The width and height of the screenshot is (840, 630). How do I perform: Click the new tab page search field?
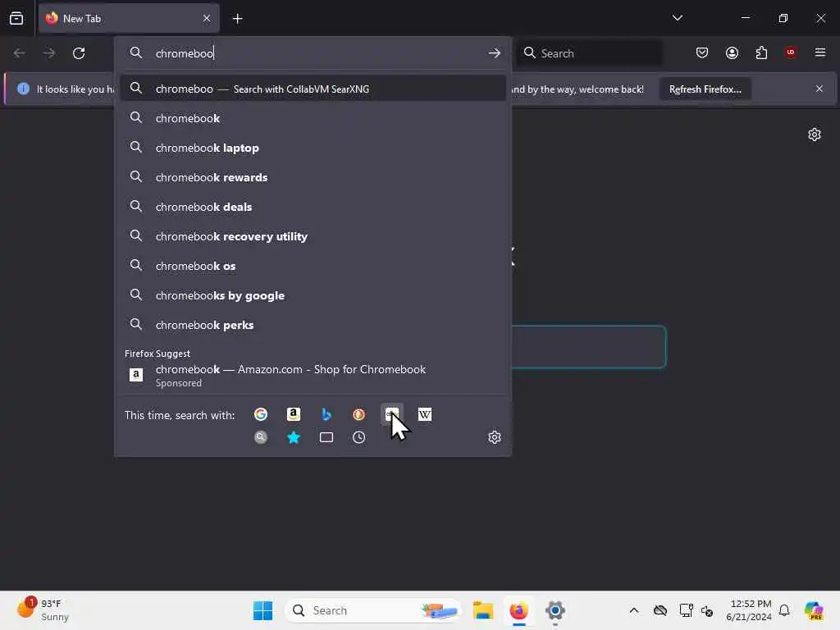click(x=588, y=347)
